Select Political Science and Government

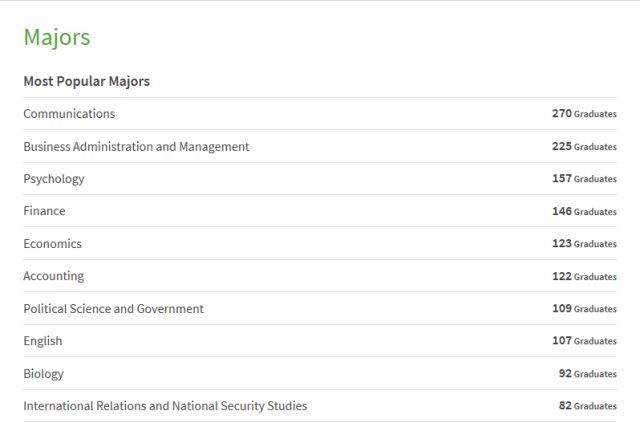[113, 309]
